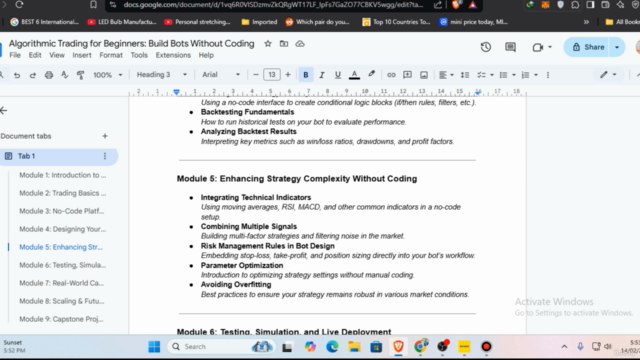640x360 pixels.
Task: Redo the last edit
Action: 33,75
